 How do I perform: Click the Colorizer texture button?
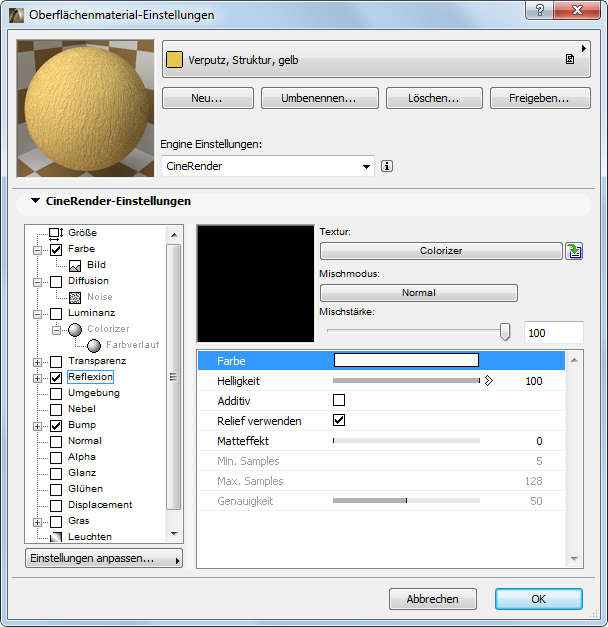click(441, 251)
